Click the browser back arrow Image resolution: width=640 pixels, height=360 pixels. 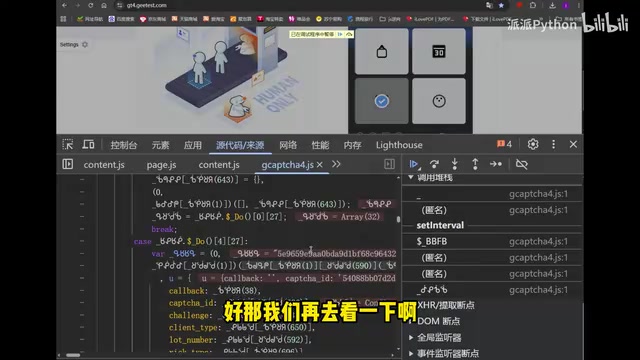click(x=64, y=5)
